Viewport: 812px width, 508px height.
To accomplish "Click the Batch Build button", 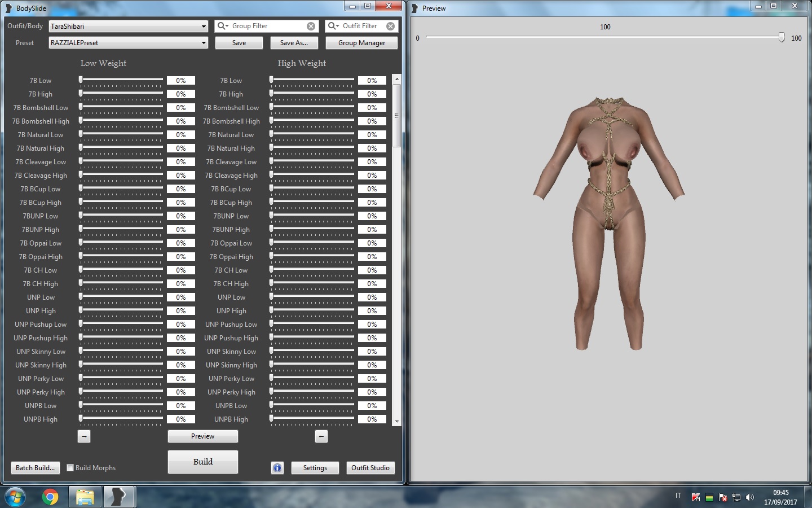I will click(x=35, y=468).
